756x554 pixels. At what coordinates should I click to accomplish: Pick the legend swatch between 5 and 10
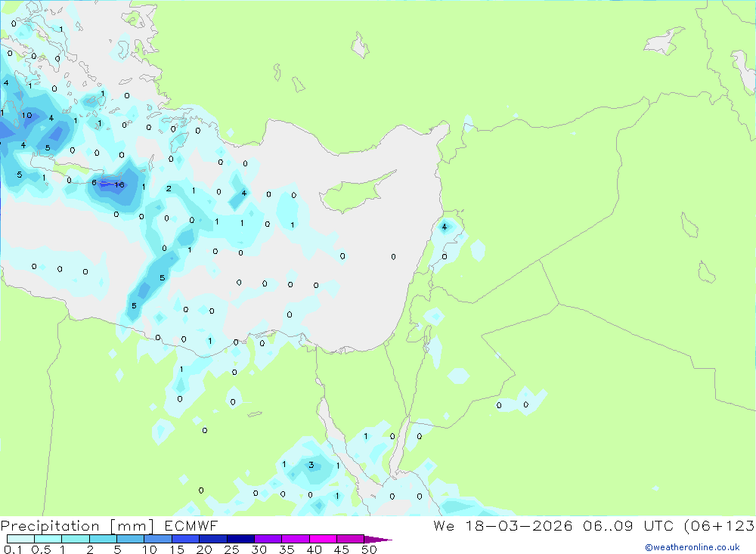coord(130,539)
